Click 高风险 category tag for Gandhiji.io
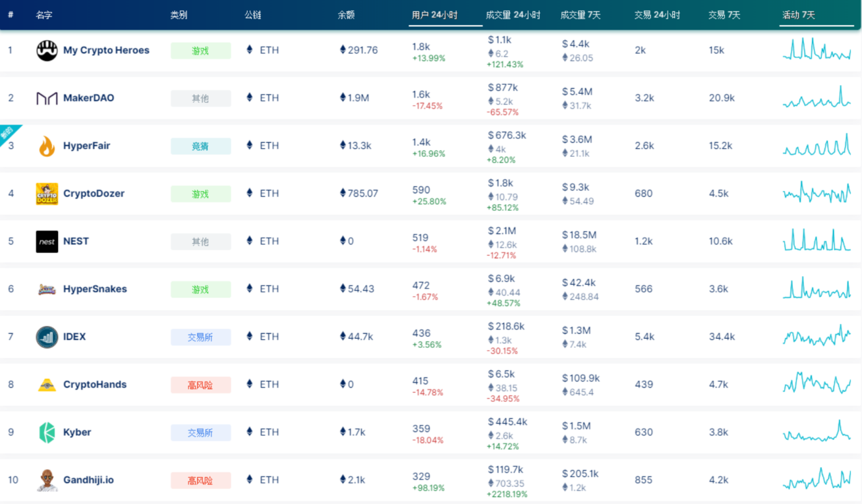The height and width of the screenshot is (504, 862). click(x=200, y=480)
